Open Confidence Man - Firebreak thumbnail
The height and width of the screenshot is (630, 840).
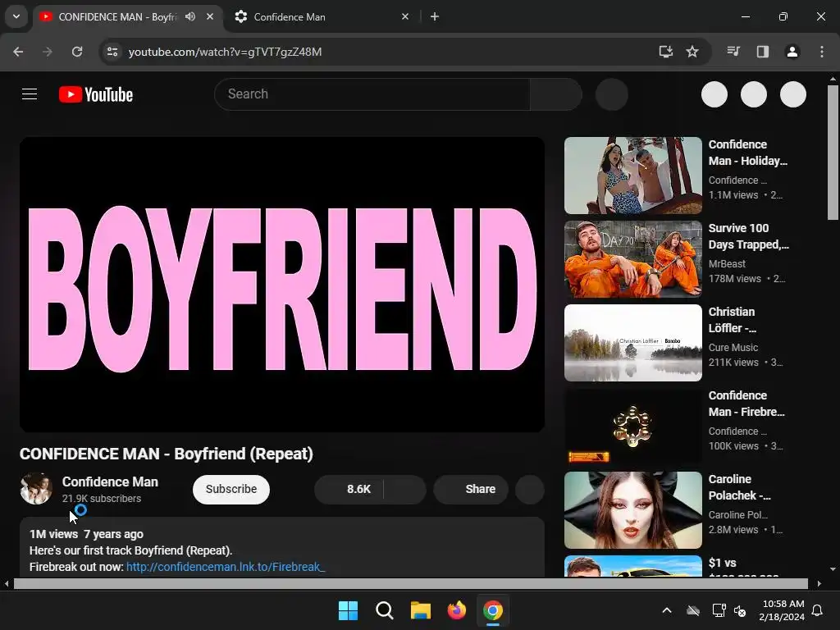point(633,427)
